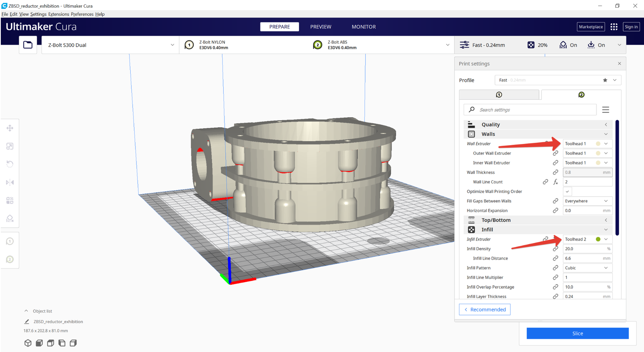Click the link icon for Inner Wall Extruder
644x352 pixels.
tap(555, 163)
